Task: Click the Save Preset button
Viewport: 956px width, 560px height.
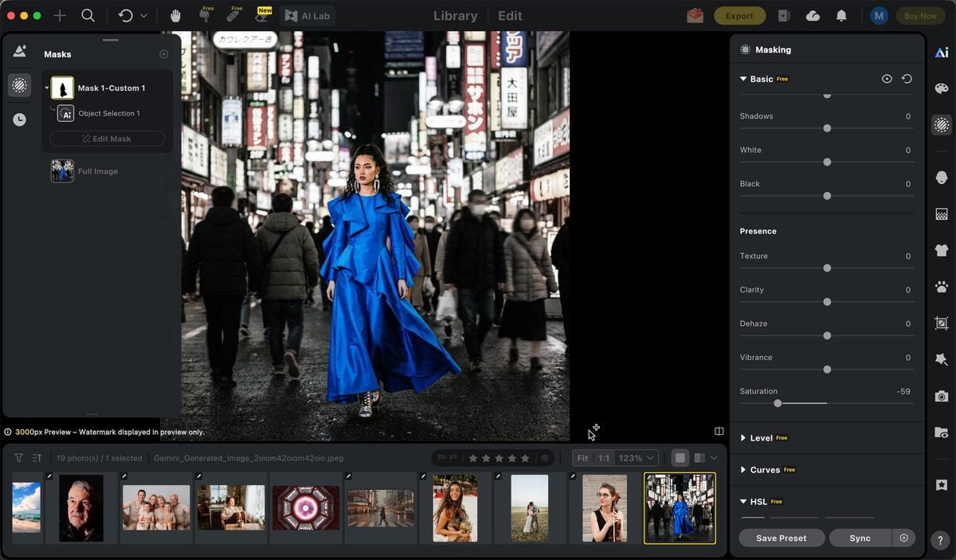Action: point(782,538)
